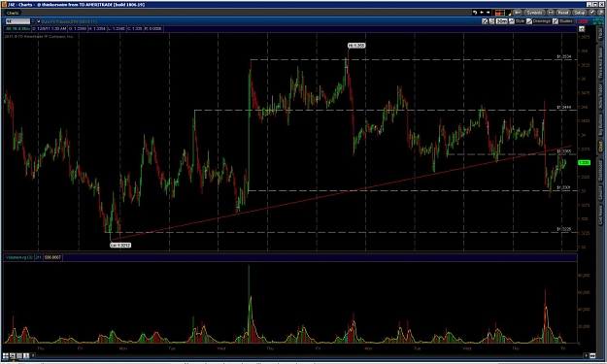Click the red round icon beside the symbol
Image resolution: width=607 pixels, height=364 pixels.
coord(38,21)
